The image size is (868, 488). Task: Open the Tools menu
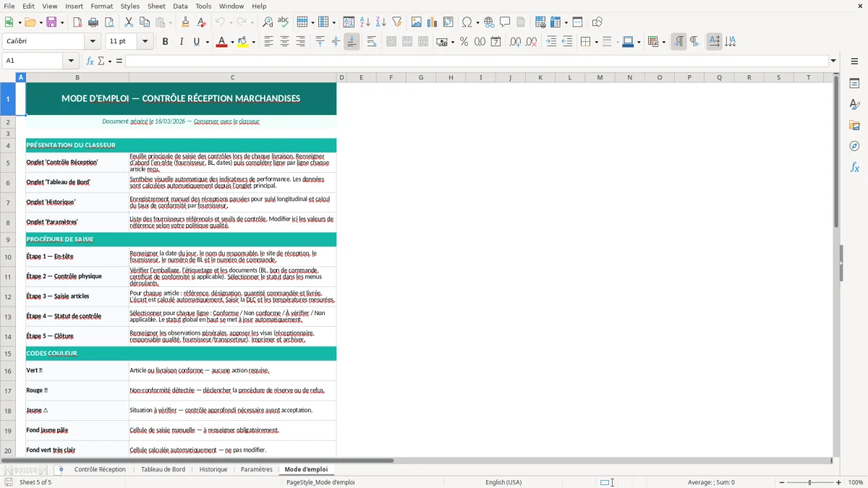tap(203, 6)
